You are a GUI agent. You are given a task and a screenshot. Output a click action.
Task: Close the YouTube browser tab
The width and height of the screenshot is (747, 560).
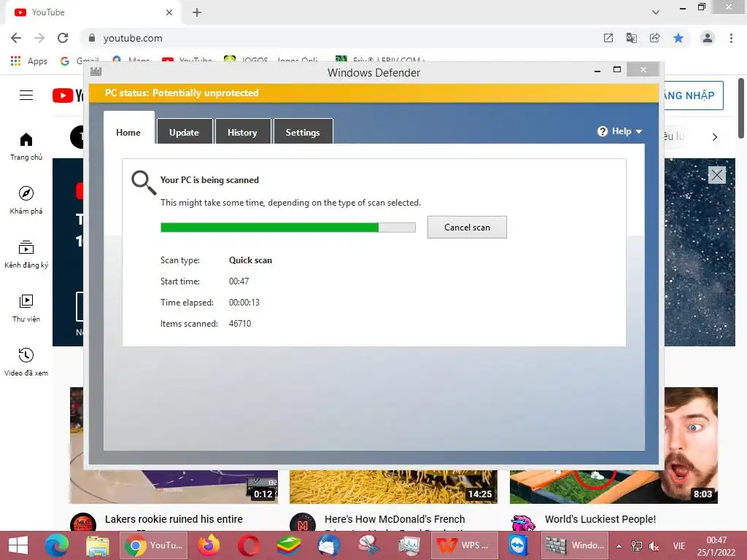tap(169, 12)
